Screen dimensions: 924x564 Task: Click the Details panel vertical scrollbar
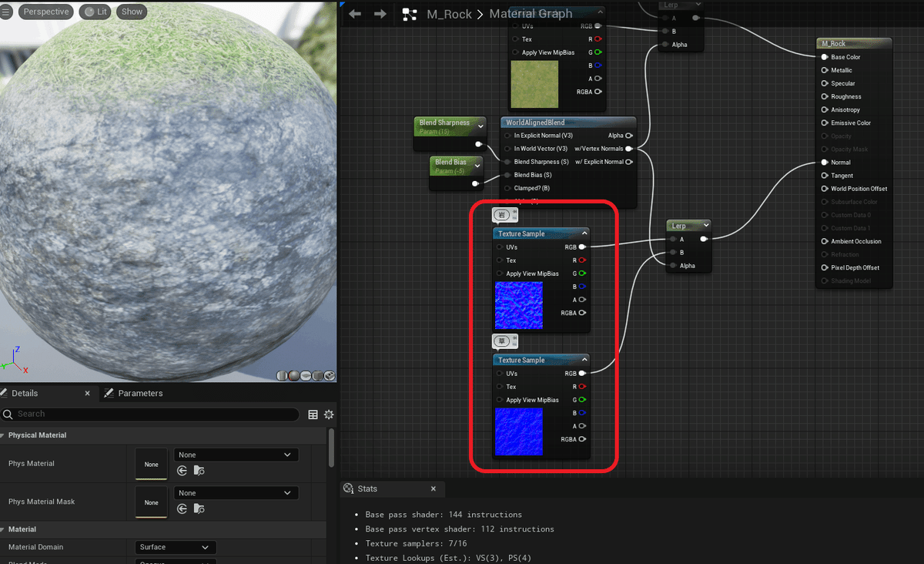point(332,447)
